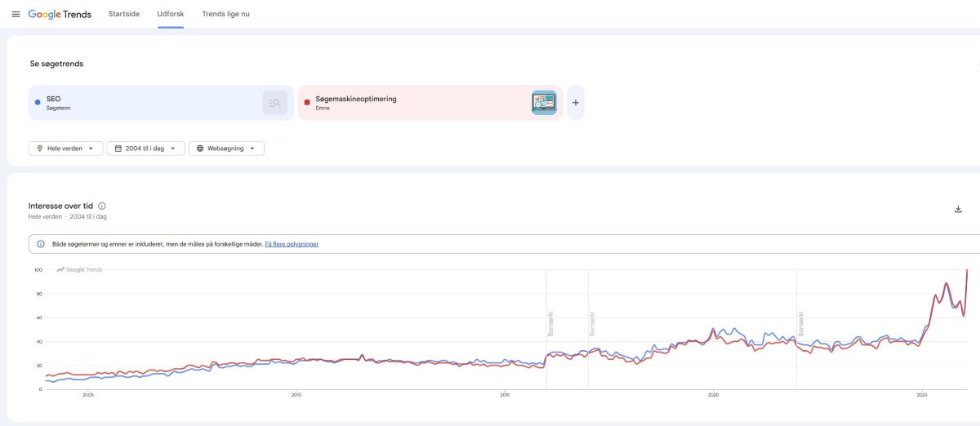980x426 pixels.
Task: Click the second Bemærk marker near 2017
Action: pyautogui.click(x=592, y=323)
